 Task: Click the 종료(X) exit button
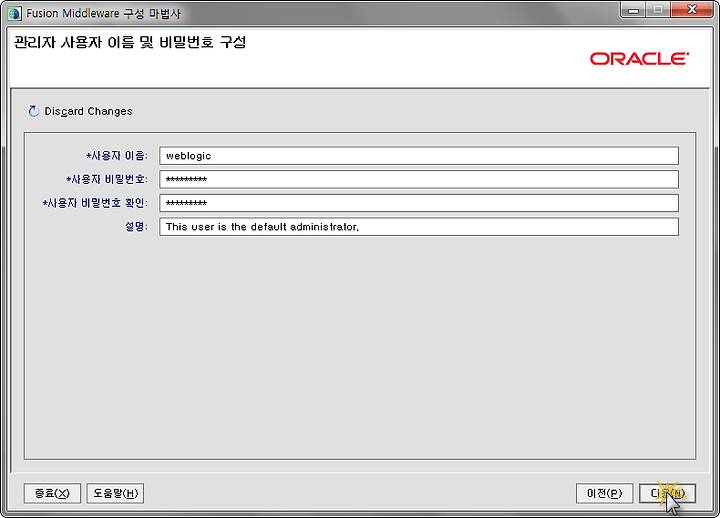click(x=52, y=493)
